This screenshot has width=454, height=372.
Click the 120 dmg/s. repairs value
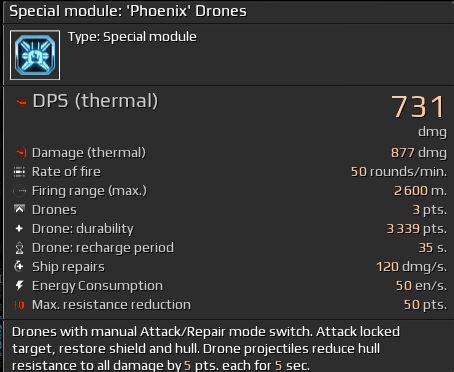point(412,267)
